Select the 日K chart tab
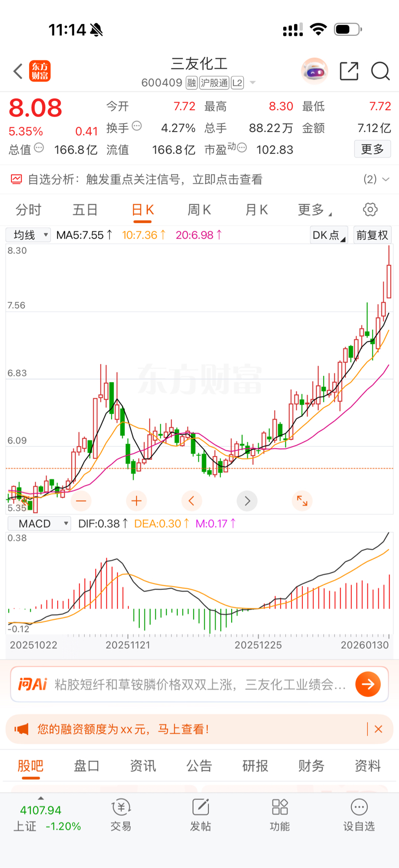This screenshot has width=399, height=868. point(142,210)
